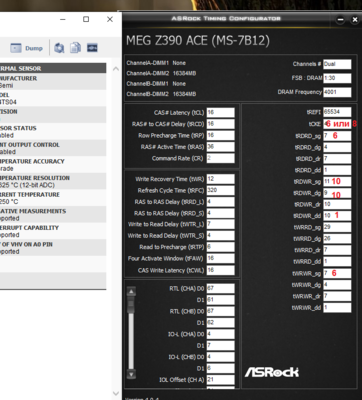362x400 pixels.
Task: Click the copy documents toolbar icon
Action: (x=75, y=48)
